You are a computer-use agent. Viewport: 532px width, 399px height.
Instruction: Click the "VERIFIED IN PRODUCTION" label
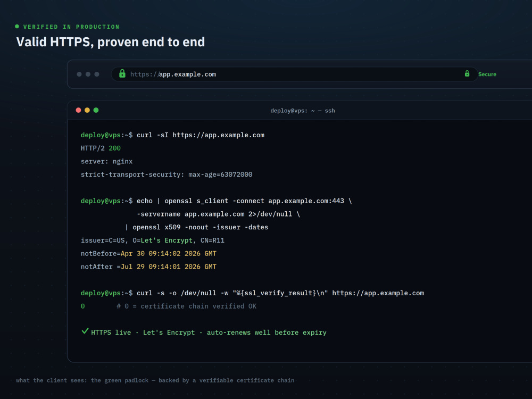click(71, 27)
